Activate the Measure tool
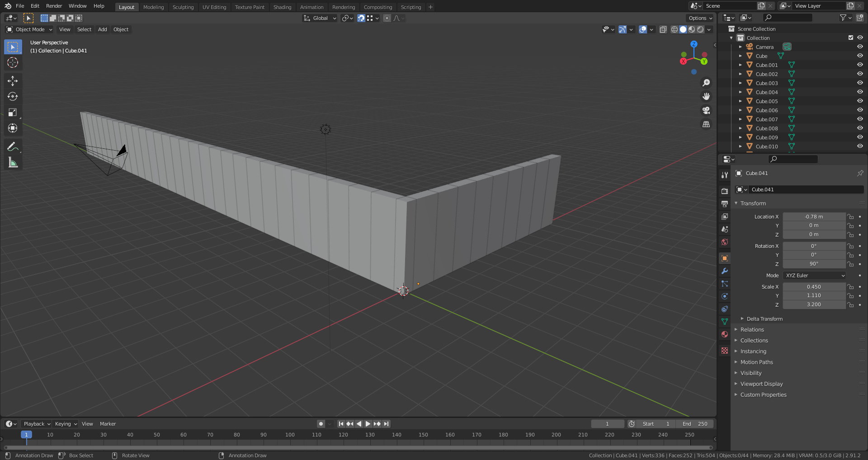The width and height of the screenshot is (868, 460). [13, 163]
